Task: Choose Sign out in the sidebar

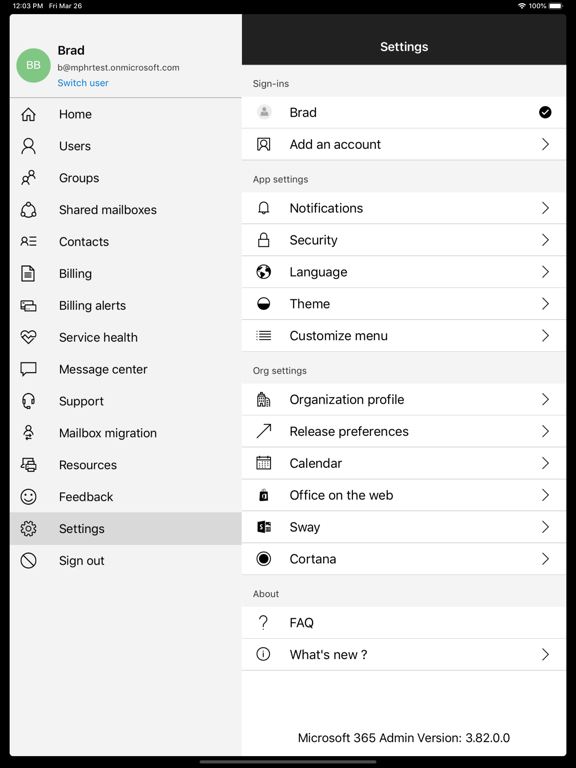Action: pyautogui.click(x=125, y=560)
